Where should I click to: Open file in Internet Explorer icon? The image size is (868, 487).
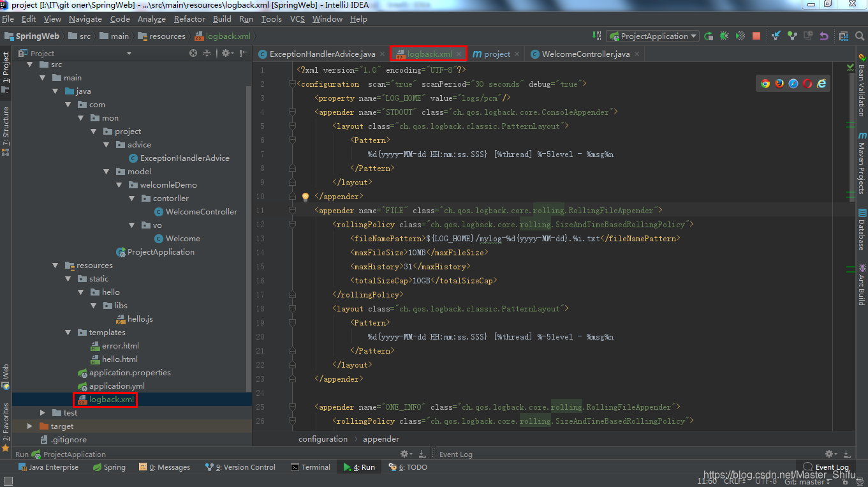coord(822,84)
